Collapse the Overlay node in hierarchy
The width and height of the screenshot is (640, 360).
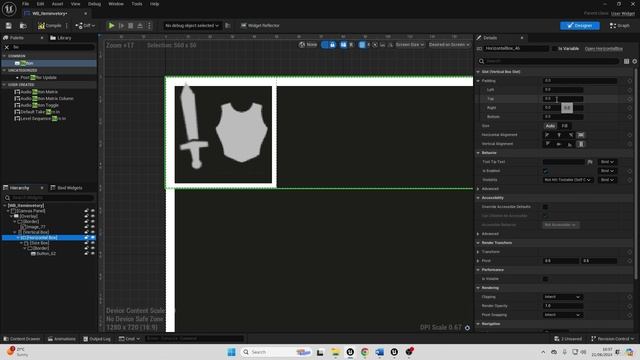[12, 216]
